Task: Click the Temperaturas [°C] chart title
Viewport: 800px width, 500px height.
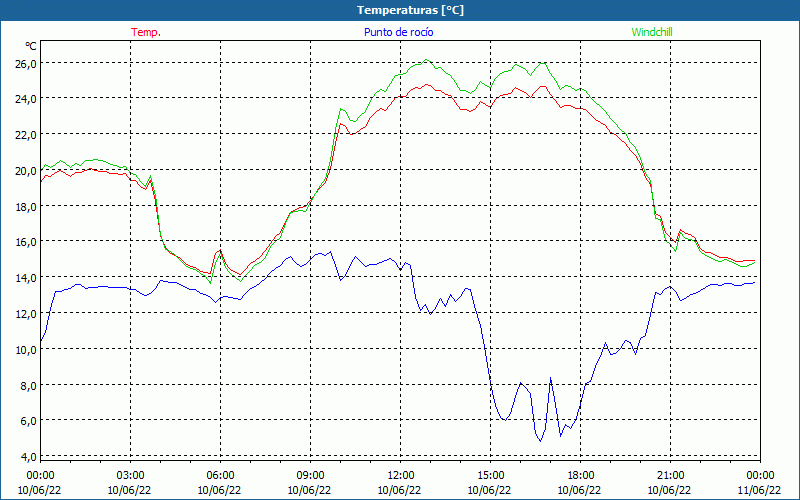Action: pos(410,10)
